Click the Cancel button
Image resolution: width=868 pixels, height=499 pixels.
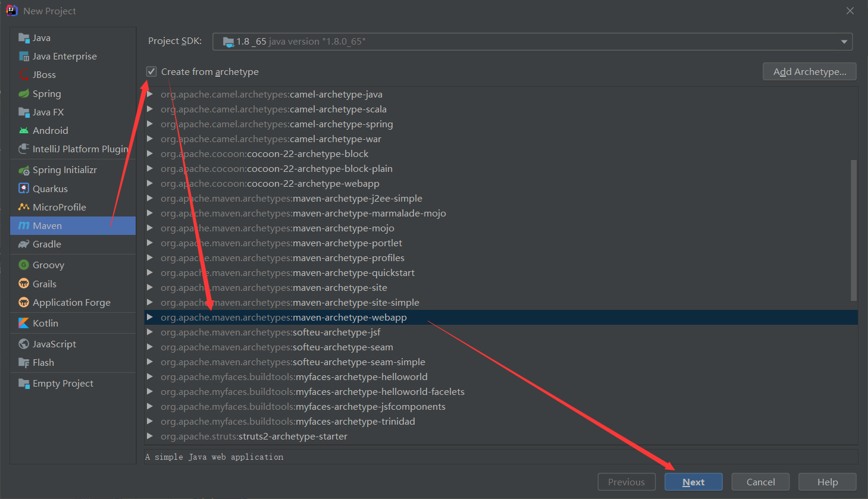(761, 482)
